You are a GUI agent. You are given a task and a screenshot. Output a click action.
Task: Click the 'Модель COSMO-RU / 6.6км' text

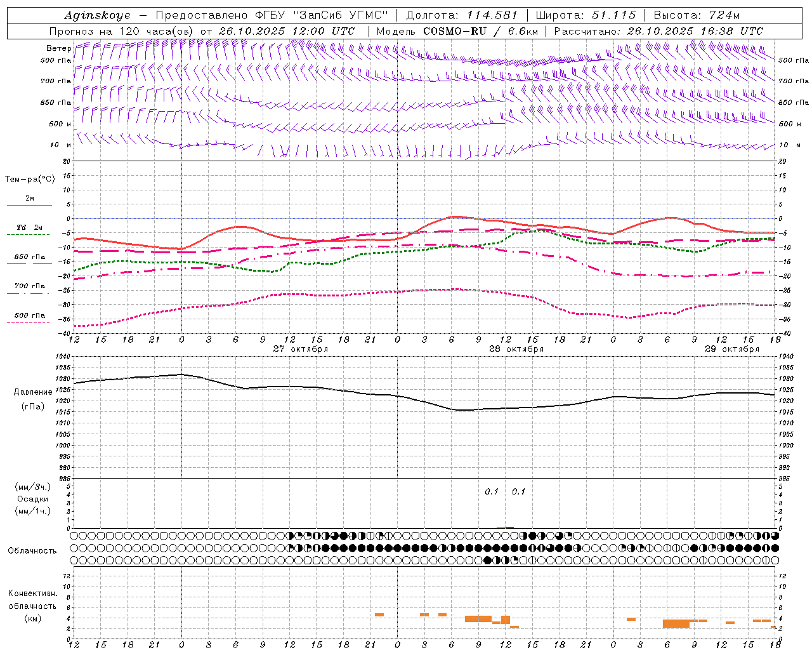tap(457, 31)
